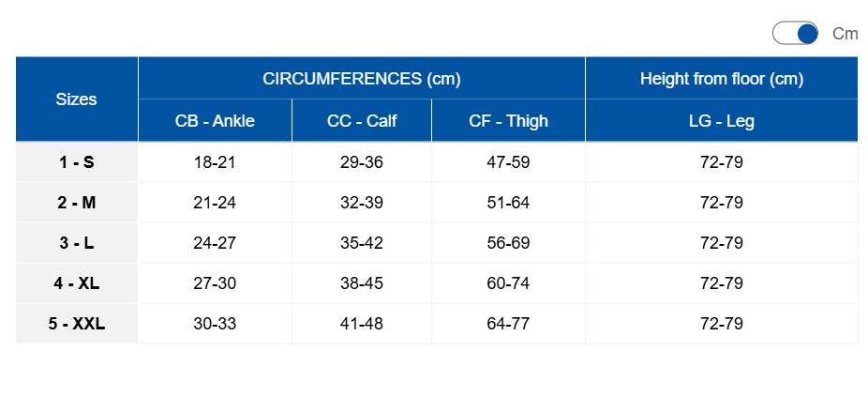Select ankle value 18-21 cell

coord(215,162)
